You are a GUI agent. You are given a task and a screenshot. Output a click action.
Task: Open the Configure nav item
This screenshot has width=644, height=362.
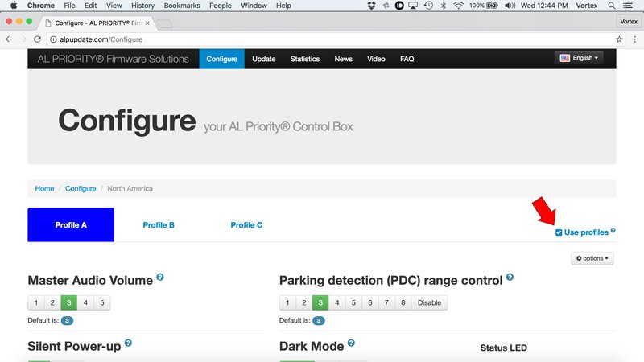tap(222, 59)
